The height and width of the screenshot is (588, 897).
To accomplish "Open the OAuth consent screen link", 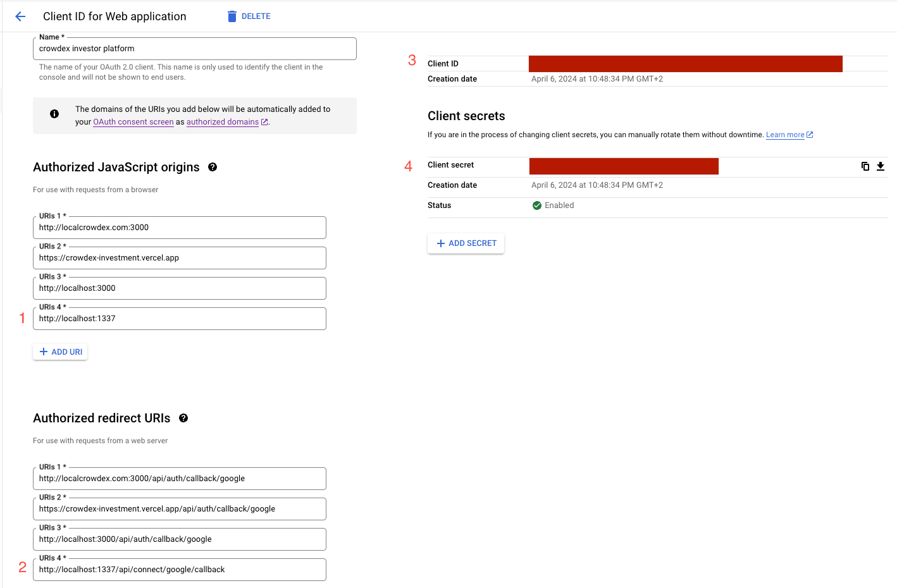I will [133, 121].
